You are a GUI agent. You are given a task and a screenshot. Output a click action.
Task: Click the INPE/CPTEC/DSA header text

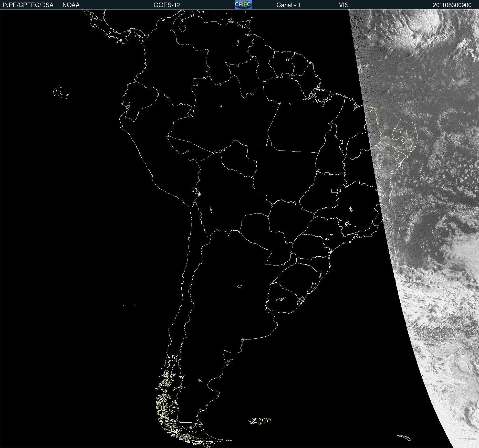tap(28, 5)
